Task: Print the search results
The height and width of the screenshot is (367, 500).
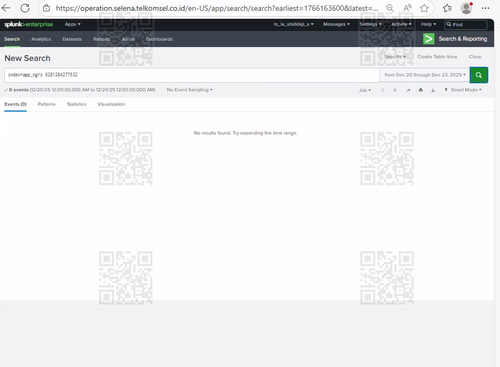Action: pyautogui.click(x=421, y=90)
